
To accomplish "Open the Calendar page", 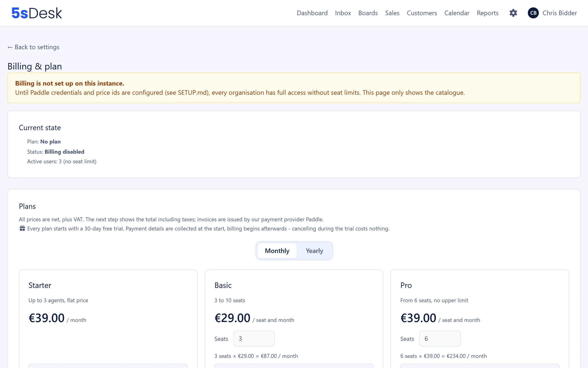I will (457, 13).
